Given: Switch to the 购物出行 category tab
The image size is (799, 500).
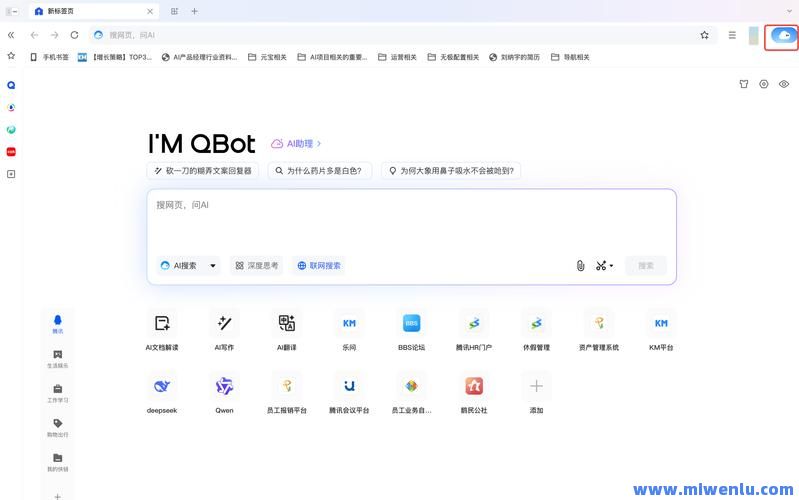Looking at the screenshot, I should point(58,428).
